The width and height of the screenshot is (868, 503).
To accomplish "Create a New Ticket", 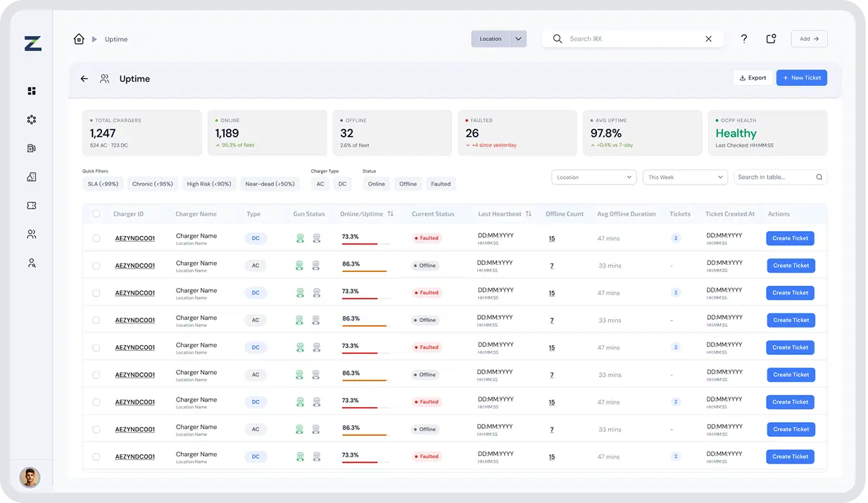I will tap(802, 78).
